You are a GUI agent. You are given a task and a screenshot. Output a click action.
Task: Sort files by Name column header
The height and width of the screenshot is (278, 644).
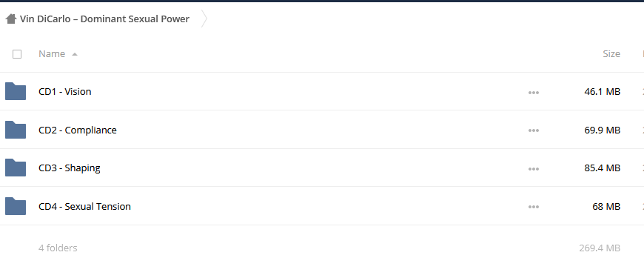pos(52,54)
